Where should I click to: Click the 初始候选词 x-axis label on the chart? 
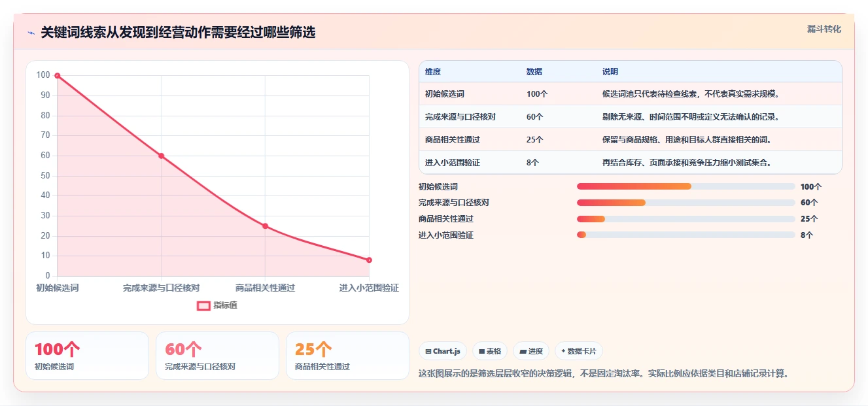point(57,288)
